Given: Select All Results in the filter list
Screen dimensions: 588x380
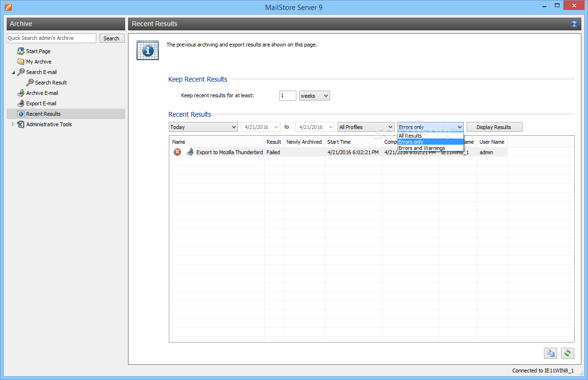Looking at the screenshot, I should [431, 136].
